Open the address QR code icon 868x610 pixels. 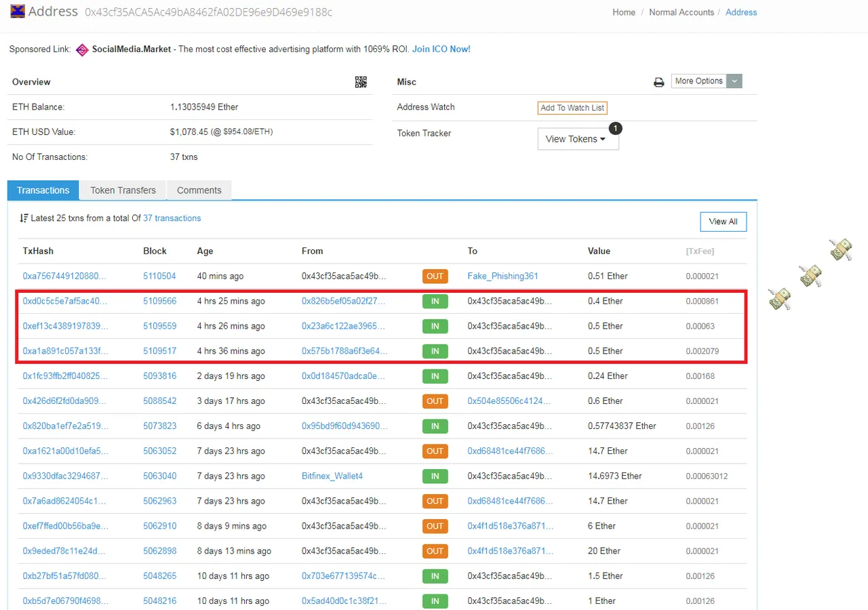click(361, 82)
